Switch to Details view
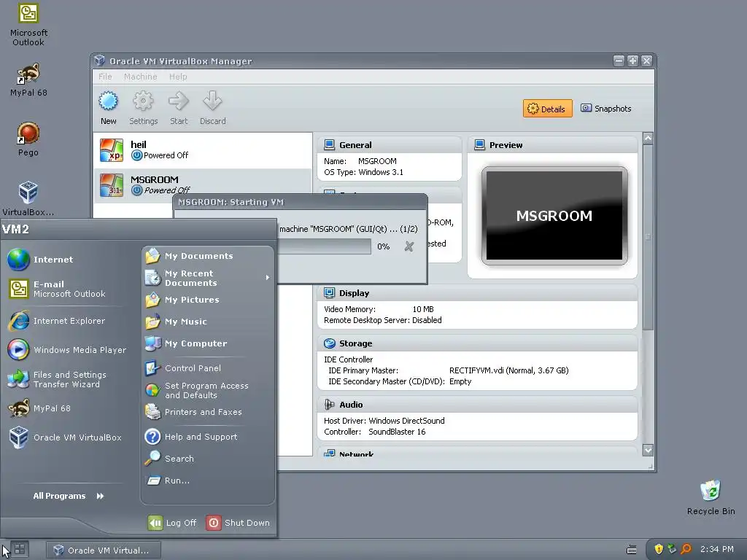The height and width of the screenshot is (560, 747). pos(547,109)
